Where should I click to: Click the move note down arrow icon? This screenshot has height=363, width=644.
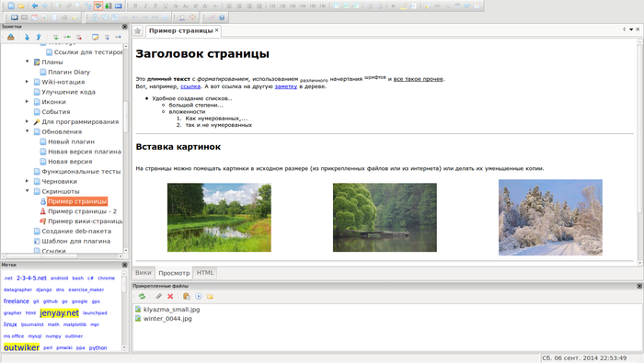coord(27,37)
